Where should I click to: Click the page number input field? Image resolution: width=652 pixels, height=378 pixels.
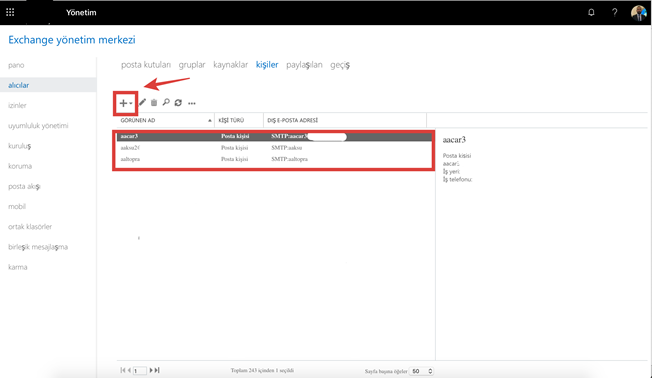140,371
